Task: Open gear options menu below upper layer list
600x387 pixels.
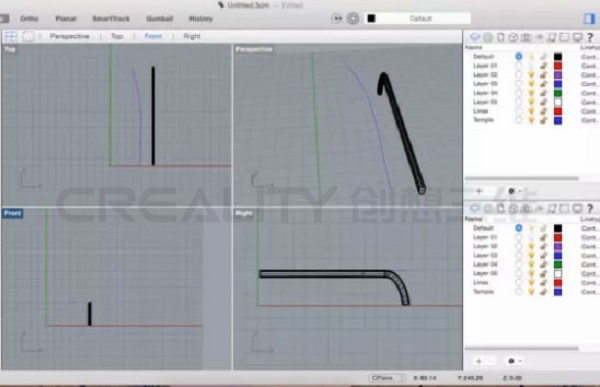Action: coord(514,191)
